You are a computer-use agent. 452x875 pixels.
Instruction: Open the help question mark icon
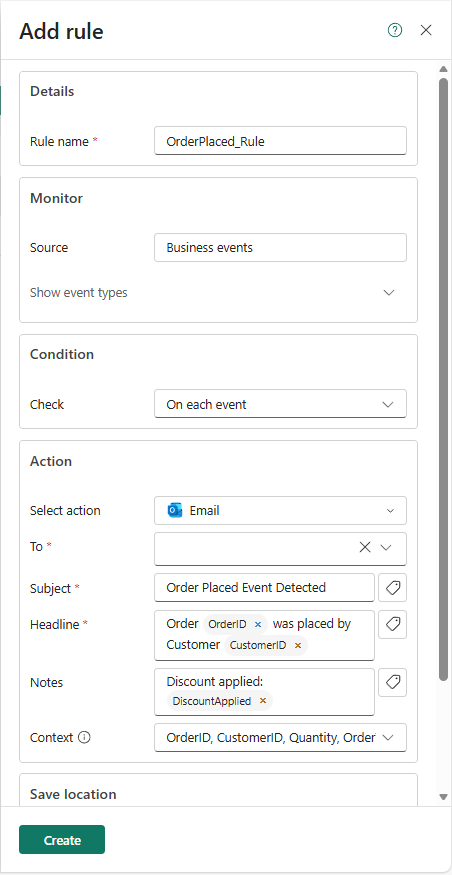[395, 31]
